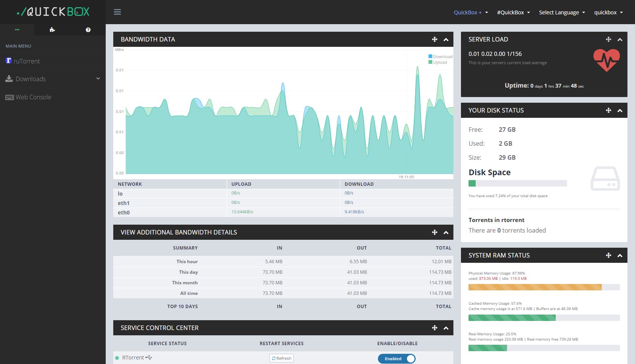Click the move icon on Server Load panel
Viewport: 635px width, 364px height.
[x=608, y=39]
